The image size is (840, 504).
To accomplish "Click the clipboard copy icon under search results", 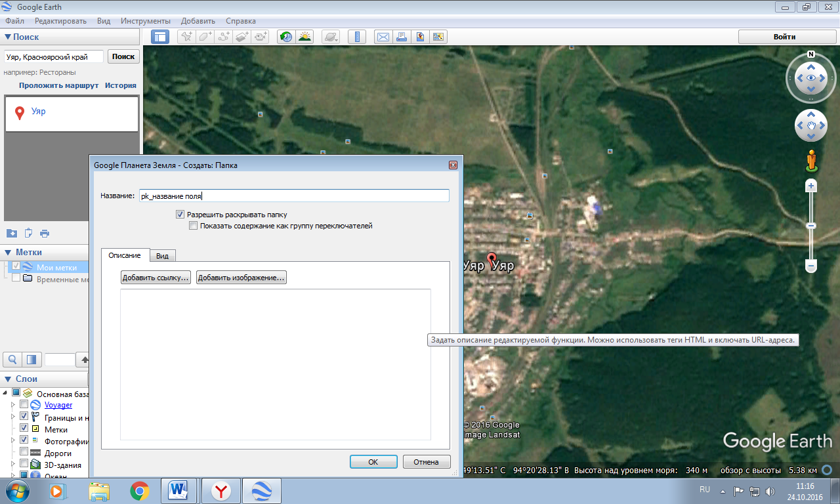I will coord(28,233).
